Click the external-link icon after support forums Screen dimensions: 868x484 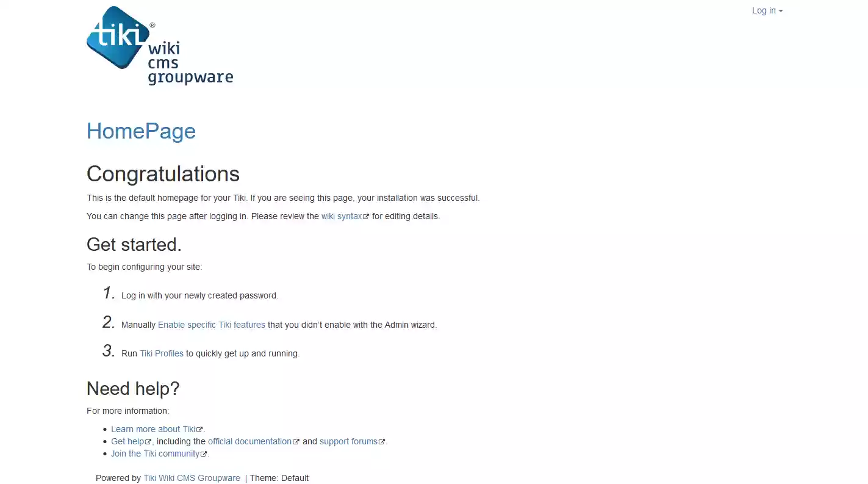point(382,441)
